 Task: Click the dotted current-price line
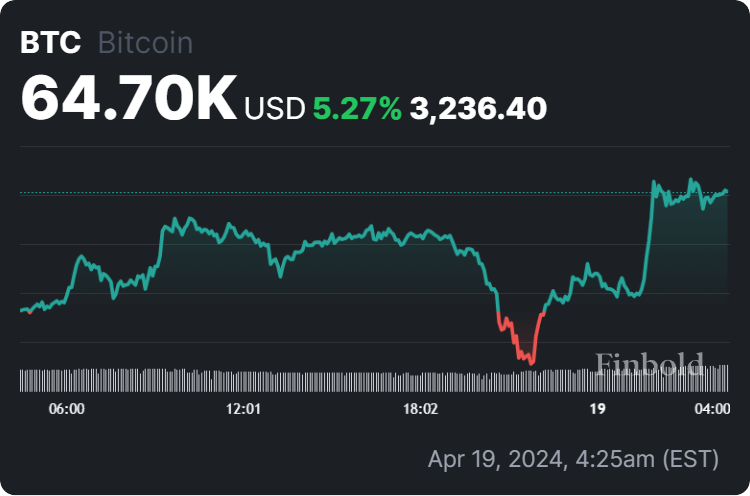pyautogui.click(x=300, y=191)
